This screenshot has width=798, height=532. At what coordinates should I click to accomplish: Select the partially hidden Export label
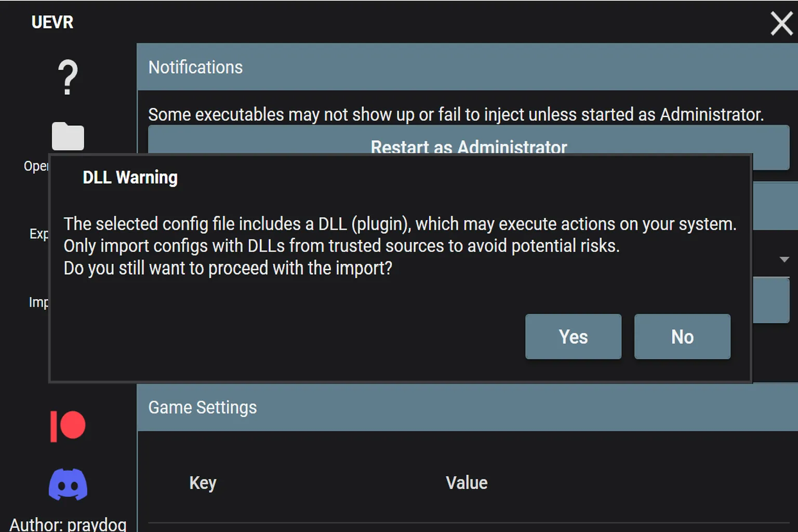(x=38, y=234)
